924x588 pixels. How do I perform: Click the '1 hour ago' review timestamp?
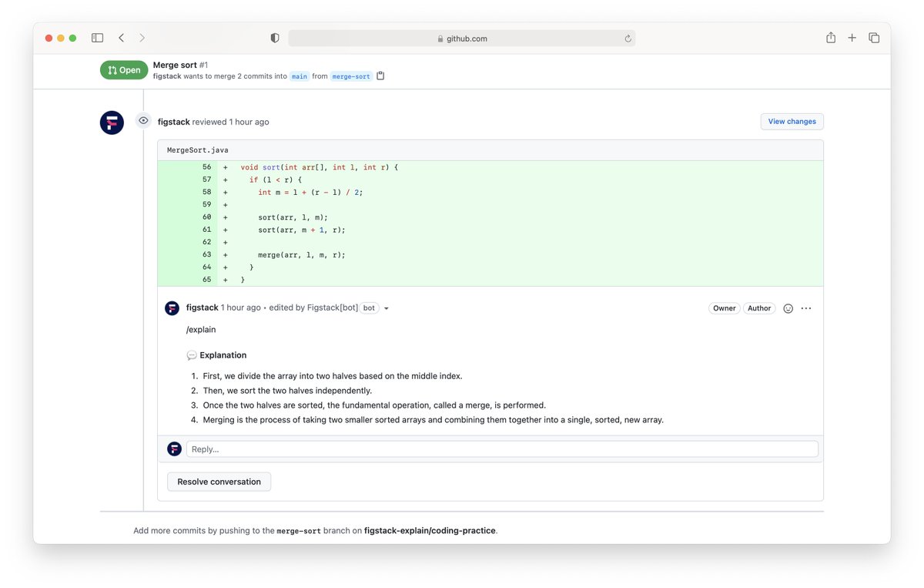pos(249,122)
